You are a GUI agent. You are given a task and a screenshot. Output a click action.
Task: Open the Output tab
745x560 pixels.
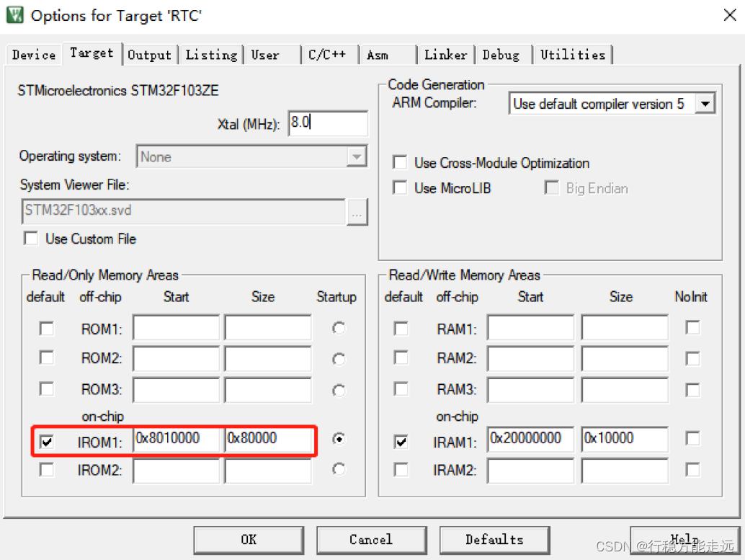[x=149, y=55]
